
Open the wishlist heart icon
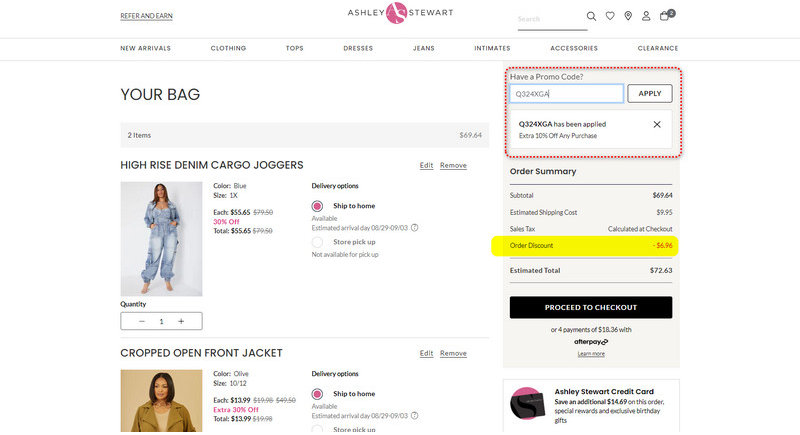(609, 16)
